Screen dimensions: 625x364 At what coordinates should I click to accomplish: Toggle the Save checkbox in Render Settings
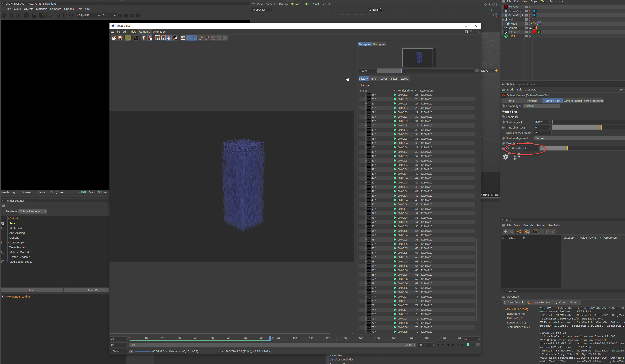[3, 223]
